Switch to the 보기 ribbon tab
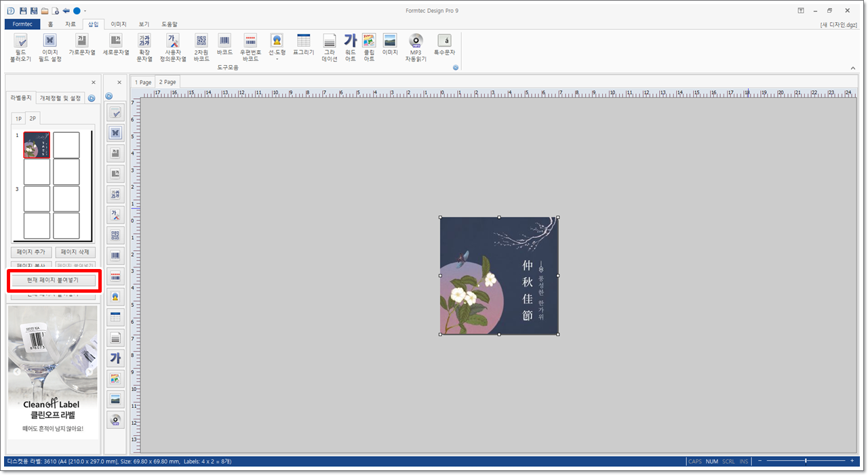 coord(144,24)
